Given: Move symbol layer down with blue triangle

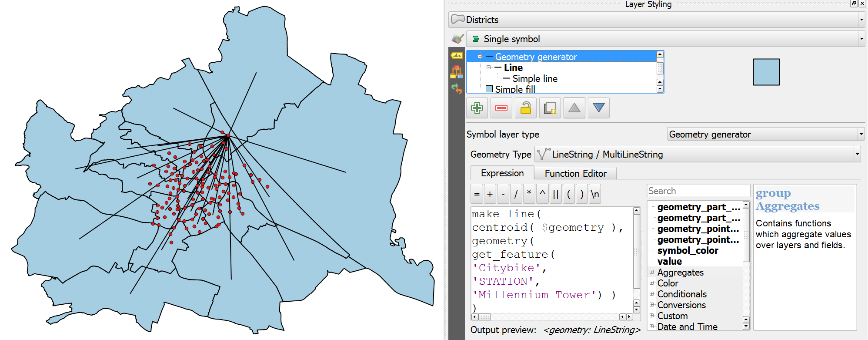Looking at the screenshot, I should (x=599, y=108).
